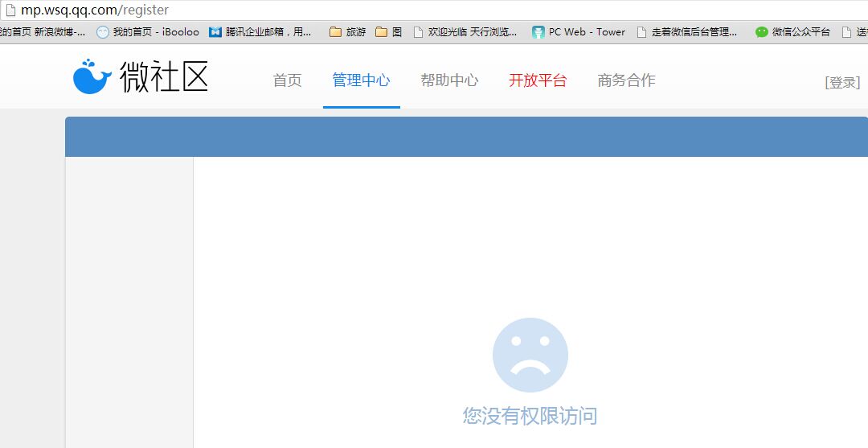This screenshot has height=448, width=868.
Task: Click the page icon in address bar
Action: [x=10, y=10]
